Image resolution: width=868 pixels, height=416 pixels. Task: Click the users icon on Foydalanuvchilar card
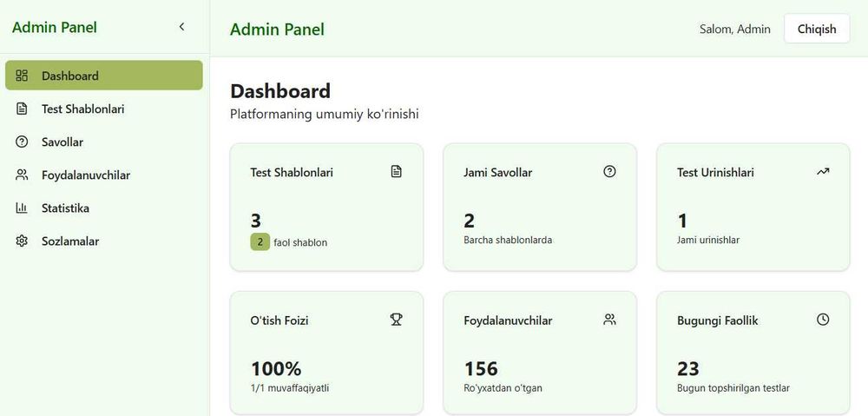click(x=609, y=320)
